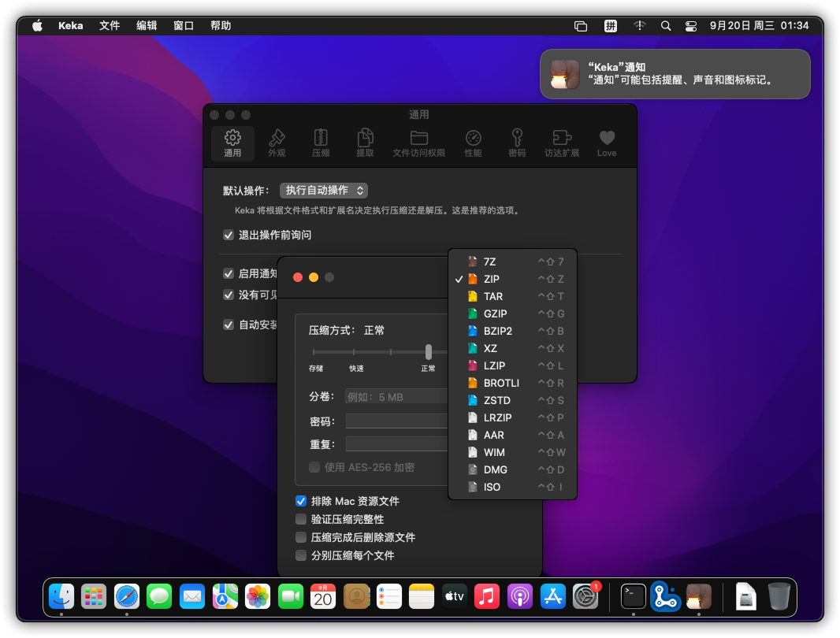This screenshot has width=840, height=638.
Task: Open the 密码 password tab
Action: (x=517, y=143)
